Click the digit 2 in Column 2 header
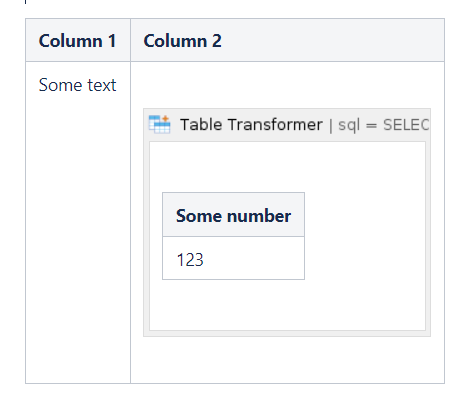The height and width of the screenshot is (401, 469). tap(217, 41)
